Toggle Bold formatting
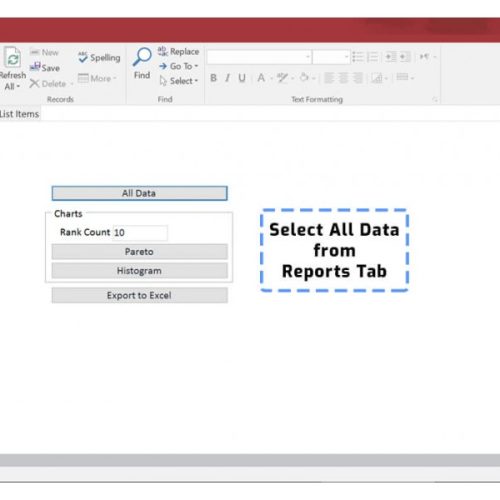500x500 pixels. pyautogui.click(x=213, y=78)
